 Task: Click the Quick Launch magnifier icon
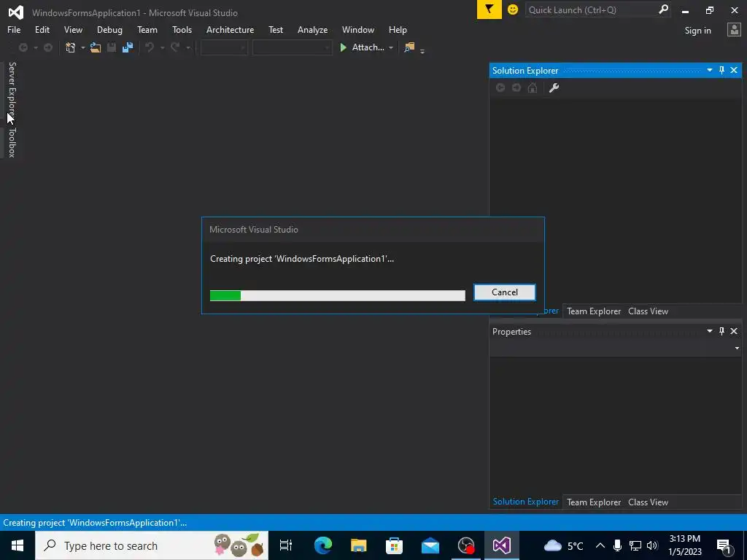pyautogui.click(x=663, y=9)
